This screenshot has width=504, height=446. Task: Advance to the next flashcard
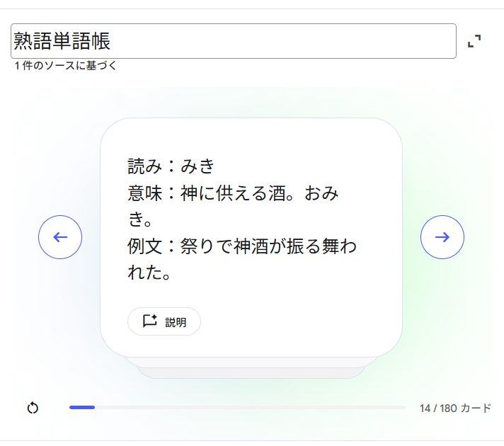[442, 237]
